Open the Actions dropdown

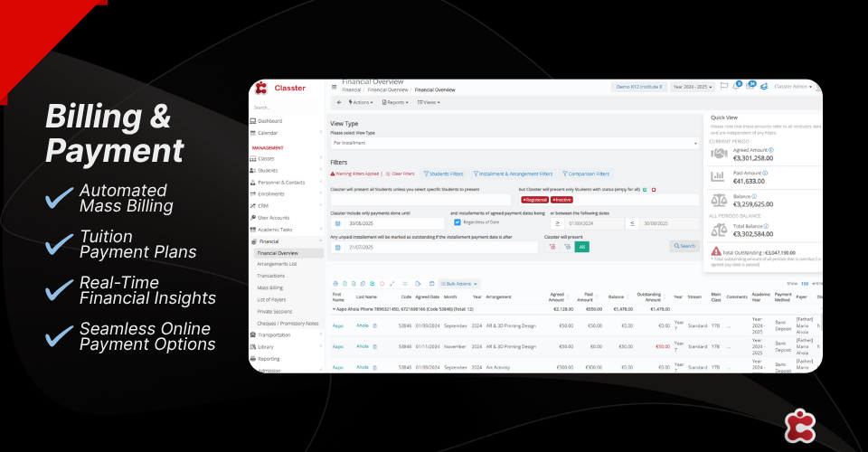tap(361, 102)
